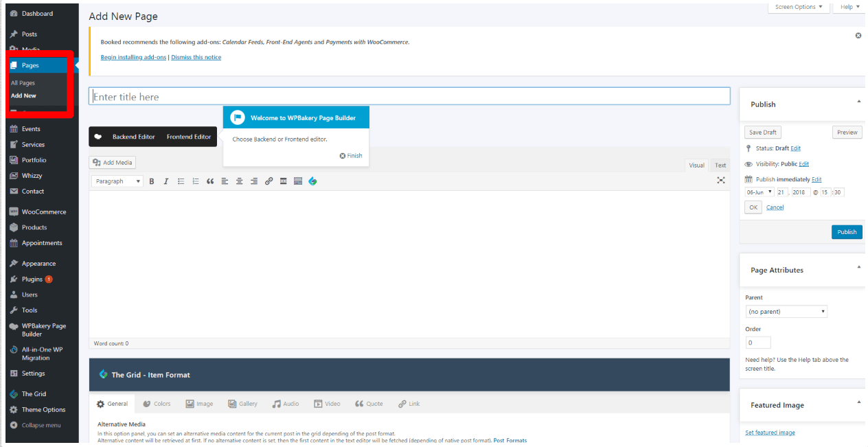Open the Parent page dropdown
Screen dimensions: 868x447
tap(786, 312)
